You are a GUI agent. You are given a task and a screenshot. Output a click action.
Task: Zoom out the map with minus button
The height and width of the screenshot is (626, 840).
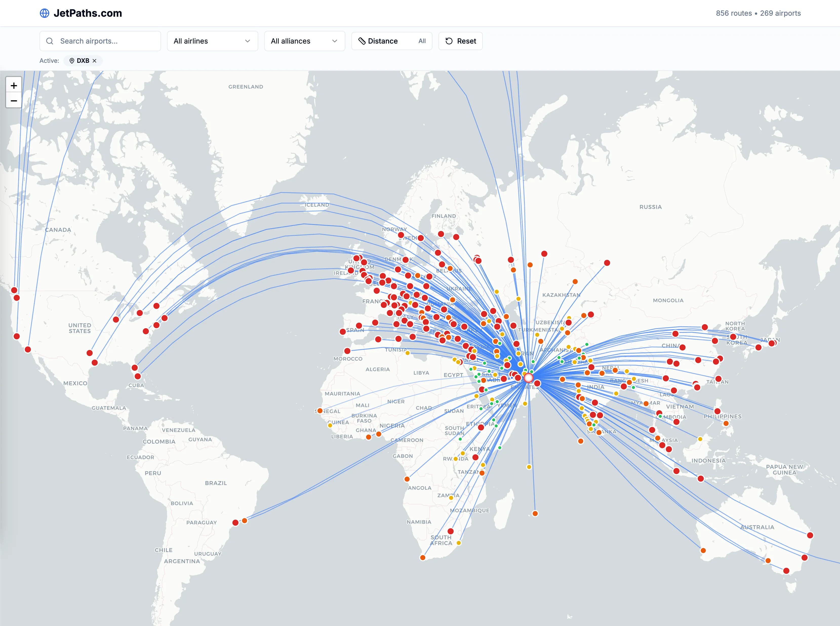14,101
